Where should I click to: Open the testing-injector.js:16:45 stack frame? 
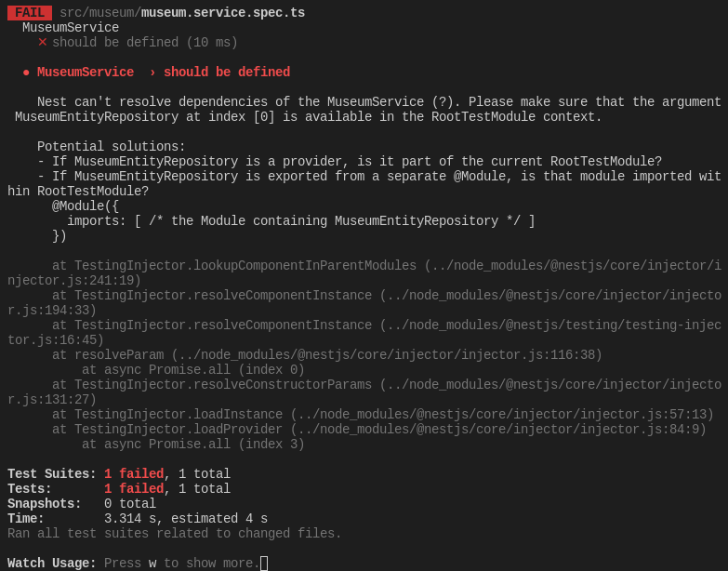364,332
